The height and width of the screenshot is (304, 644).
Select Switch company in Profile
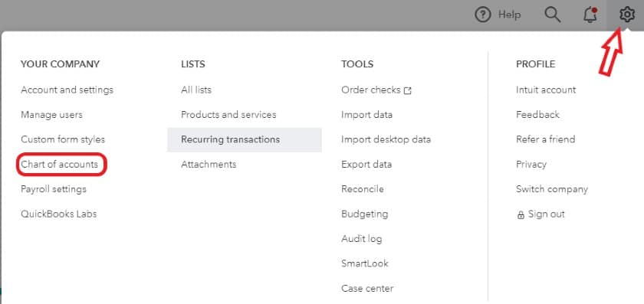(x=552, y=189)
